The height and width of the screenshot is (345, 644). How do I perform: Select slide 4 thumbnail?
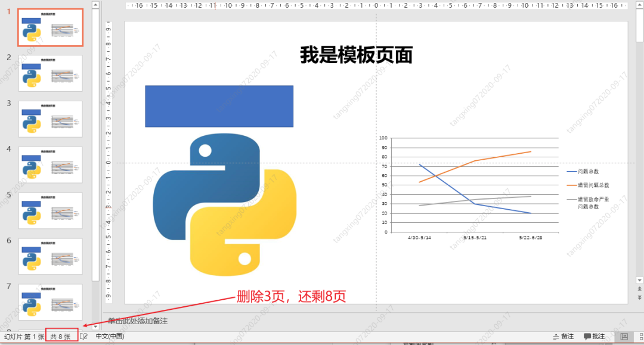pyautogui.click(x=51, y=165)
